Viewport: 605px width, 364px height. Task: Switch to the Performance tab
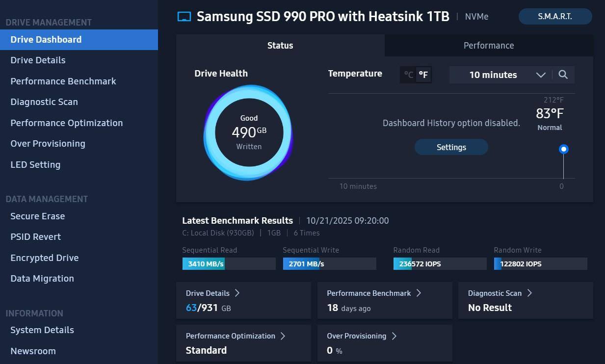pyautogui.click(x=489, y=45)
